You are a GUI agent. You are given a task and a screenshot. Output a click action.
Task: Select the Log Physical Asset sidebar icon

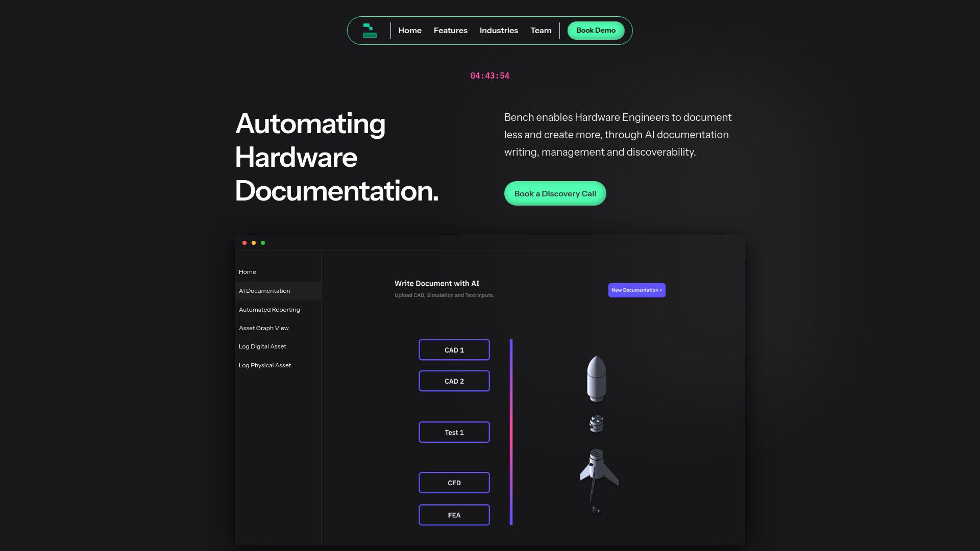[x=264, y=365]
